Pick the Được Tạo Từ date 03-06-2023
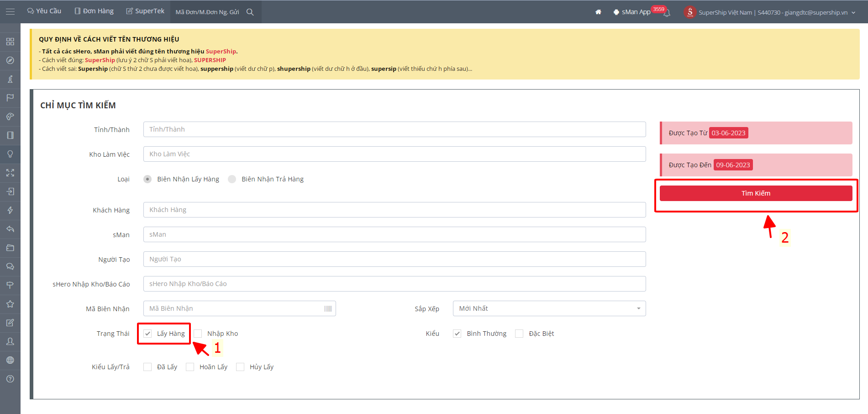 729,133
